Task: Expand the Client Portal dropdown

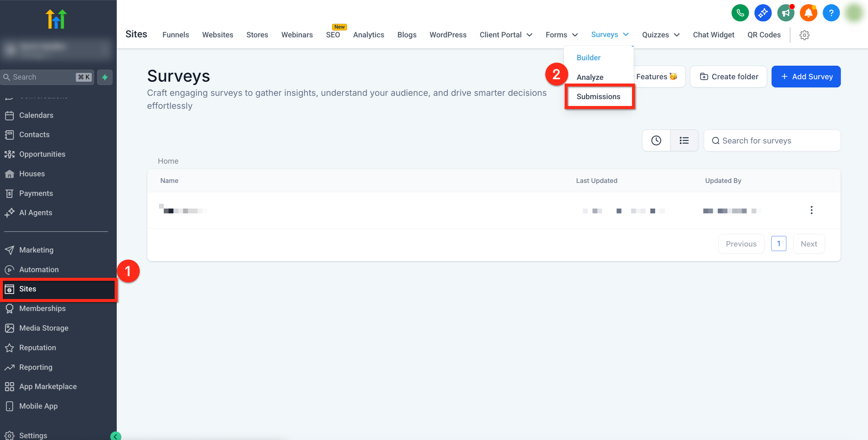Action: point(506,35)
